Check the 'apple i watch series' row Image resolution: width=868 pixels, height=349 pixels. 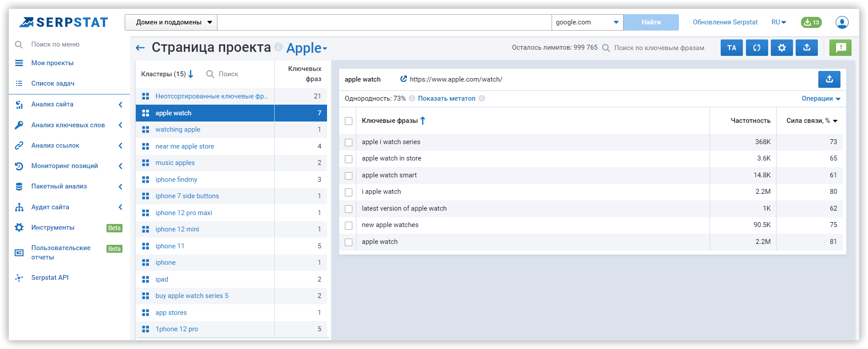(x=349, y=142)
